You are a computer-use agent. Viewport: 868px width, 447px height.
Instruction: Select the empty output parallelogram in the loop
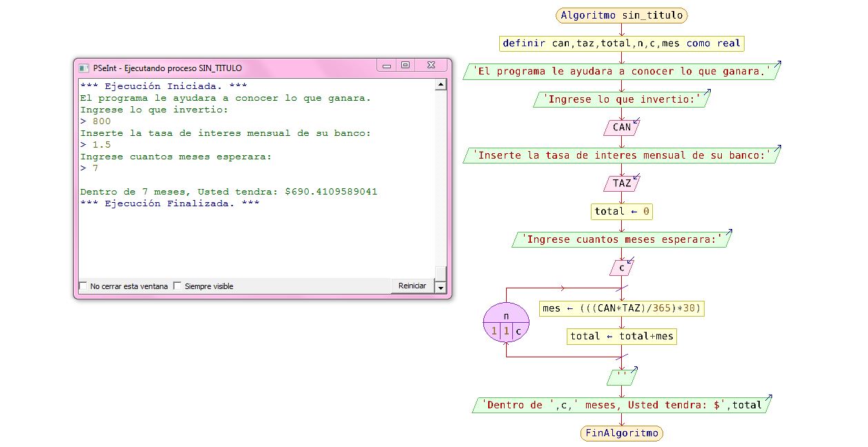click(x=623, y=377)
